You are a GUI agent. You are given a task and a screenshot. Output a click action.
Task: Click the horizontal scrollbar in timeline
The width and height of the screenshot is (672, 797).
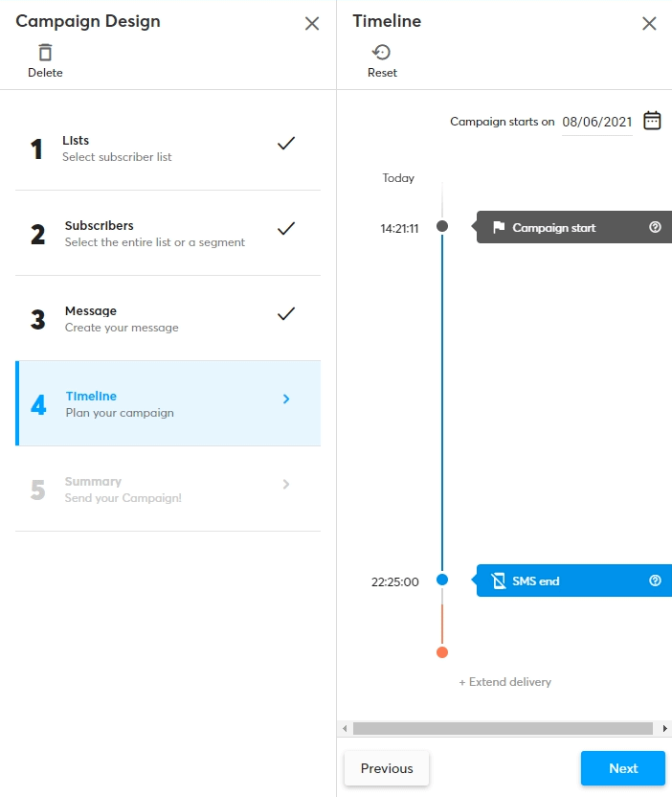click(503, 729)
